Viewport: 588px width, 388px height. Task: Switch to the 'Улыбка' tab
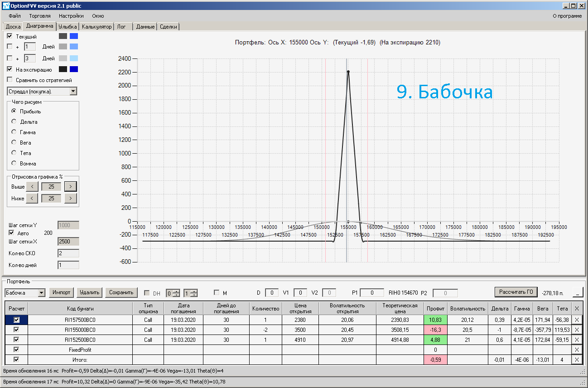[67, 27]
